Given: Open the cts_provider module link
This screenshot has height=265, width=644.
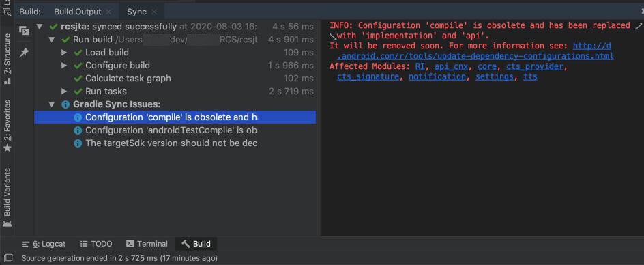Looking at the screenshot, I should click(535, 66).
